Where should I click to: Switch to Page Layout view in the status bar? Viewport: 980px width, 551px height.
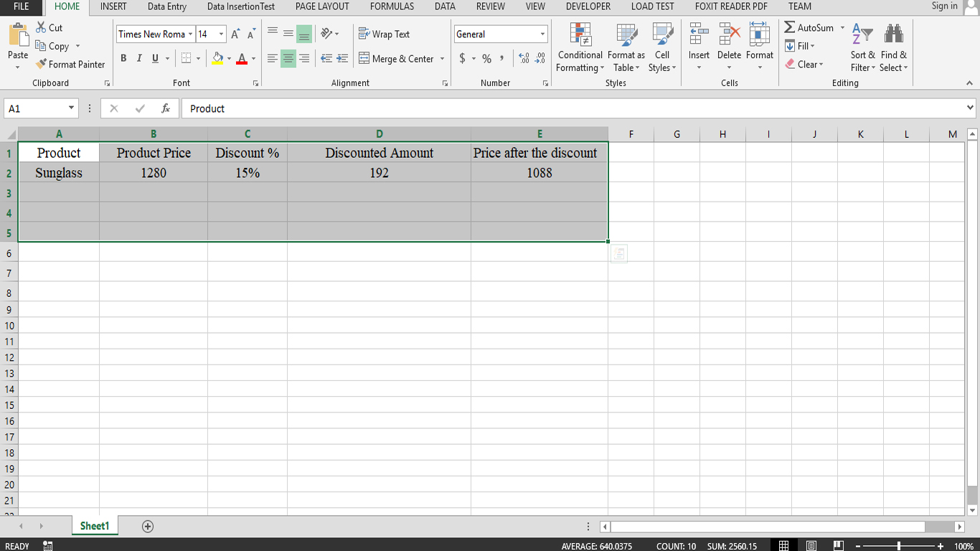coord(811,546)
